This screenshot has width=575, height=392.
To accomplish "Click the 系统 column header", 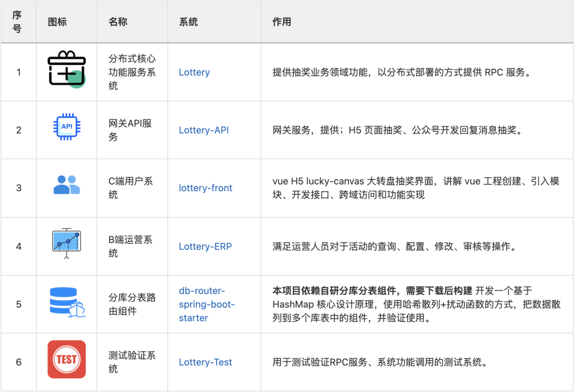I will (188, 21).
